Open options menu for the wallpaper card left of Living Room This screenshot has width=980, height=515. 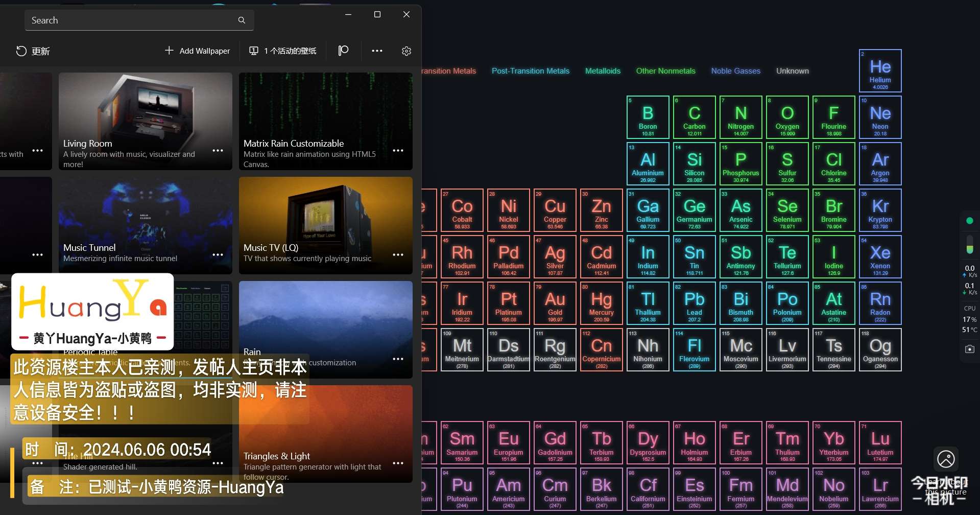tap(37, 151)
